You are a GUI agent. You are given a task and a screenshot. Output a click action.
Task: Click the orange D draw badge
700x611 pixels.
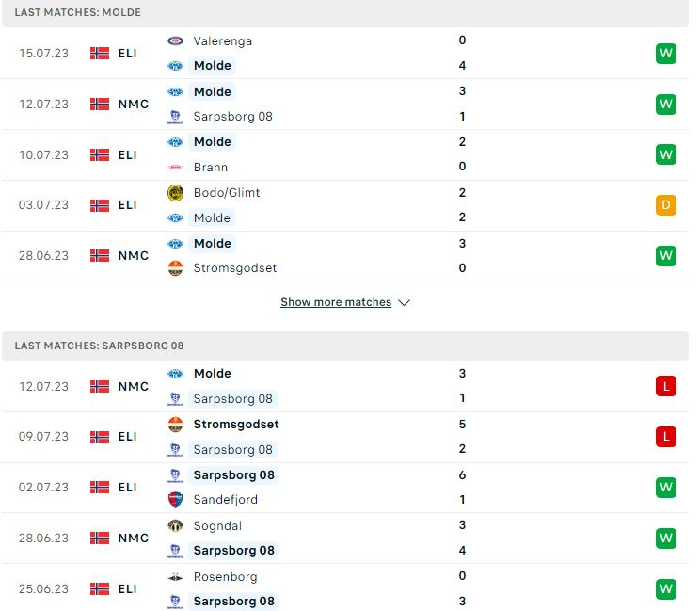pos(665,205)
